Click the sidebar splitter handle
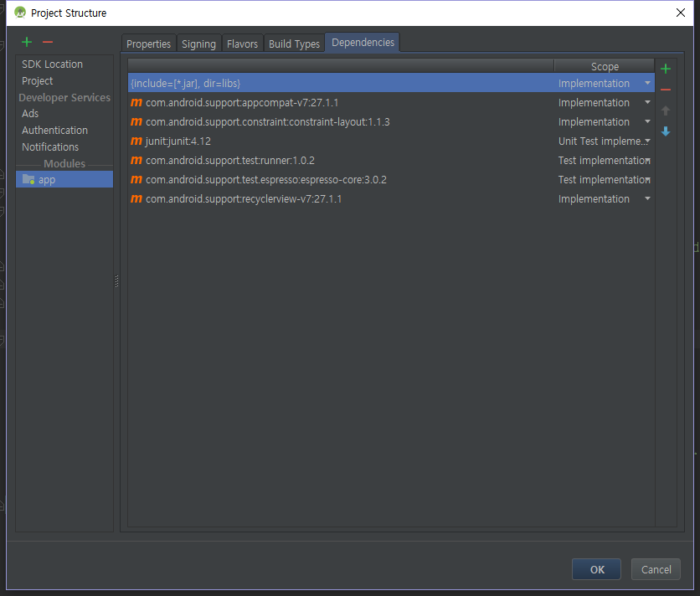700x596 pixels. 117,280
